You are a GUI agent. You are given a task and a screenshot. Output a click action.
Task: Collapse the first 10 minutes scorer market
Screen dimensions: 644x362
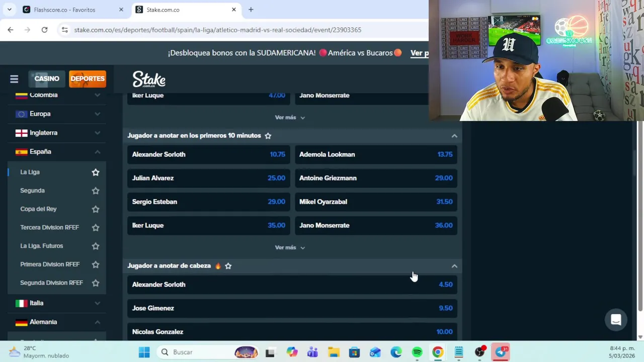point(454,136)
